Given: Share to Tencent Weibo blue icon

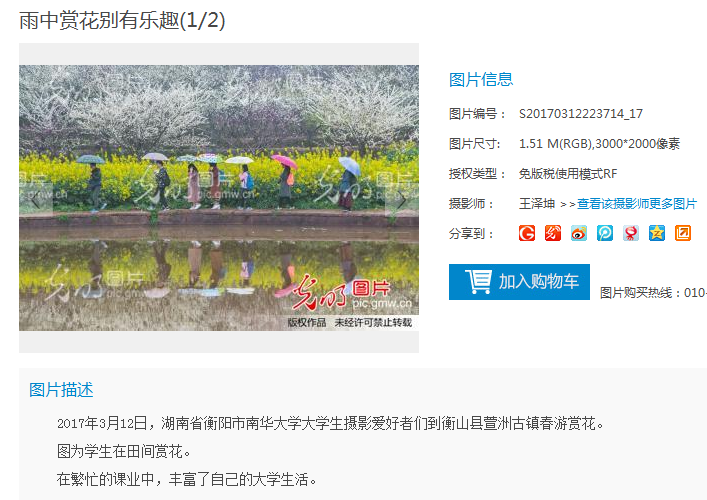Looking at the screenshot, I should (x=605, y=233).
